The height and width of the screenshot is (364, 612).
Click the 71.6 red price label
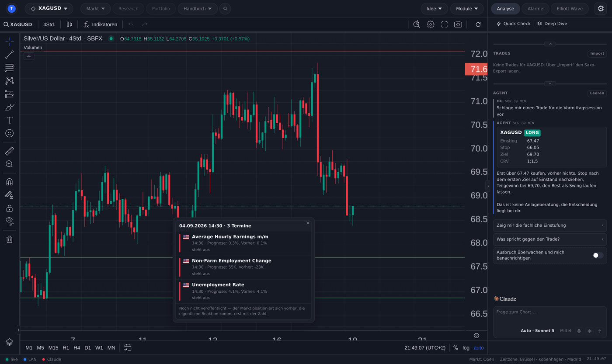pyautogui.click(x=477, y=69)
